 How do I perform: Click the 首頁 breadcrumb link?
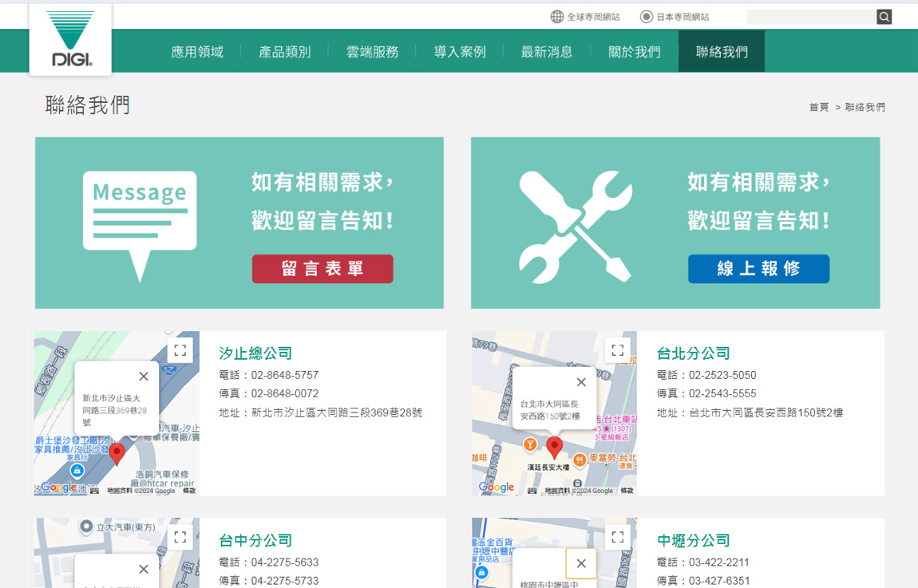coord(818,107)
